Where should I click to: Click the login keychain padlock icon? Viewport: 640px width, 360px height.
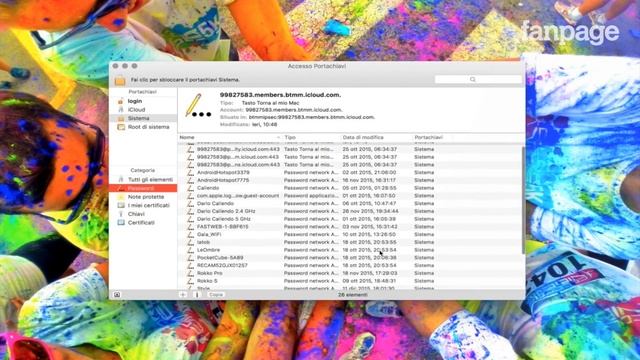[x=121, y=101]
